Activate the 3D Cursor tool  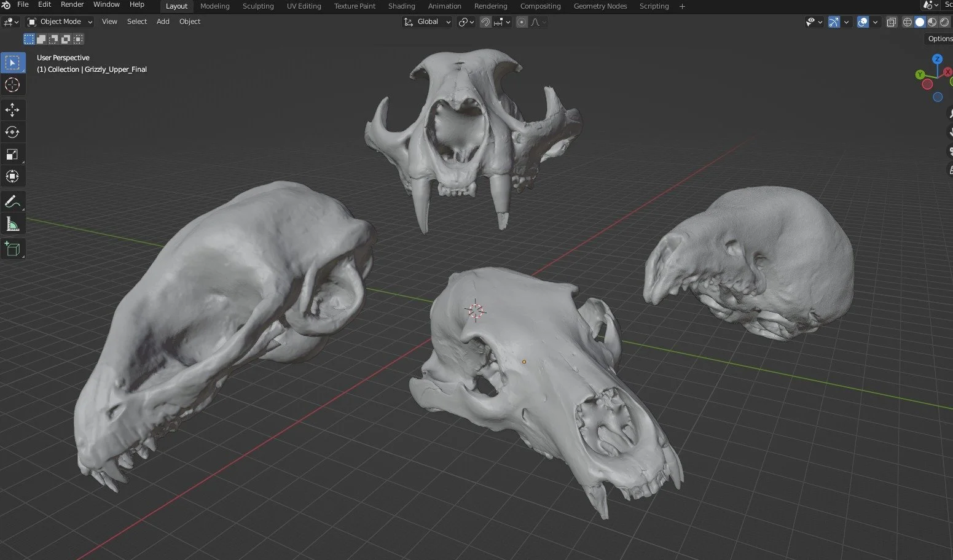point(12,85)
